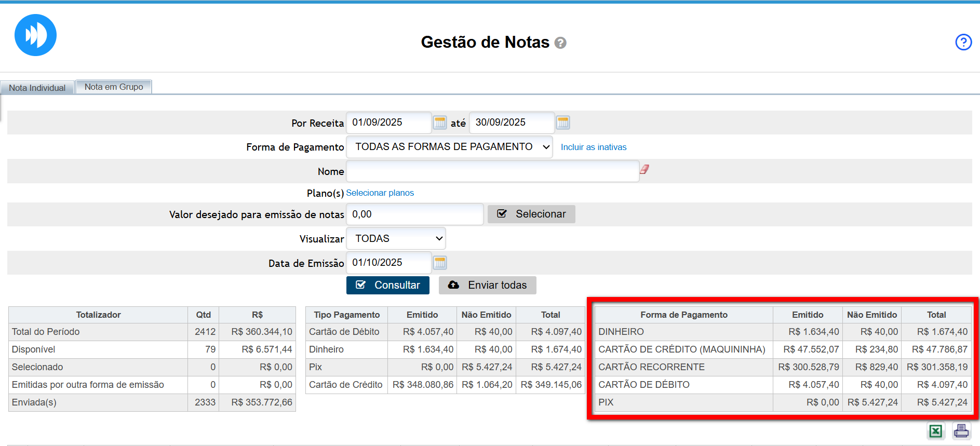Click the blue question mark help icon at top right
Viewport: 980px width, 446px height.
pos(963,42)
